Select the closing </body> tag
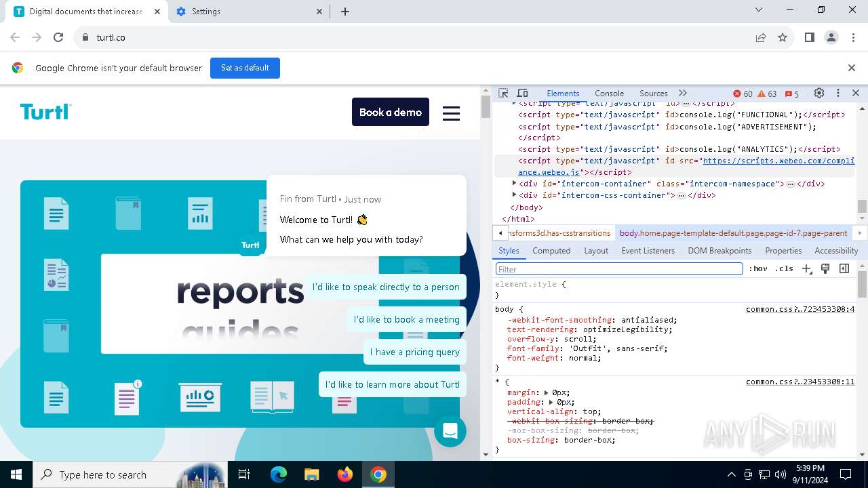This screenshot has width=868, height=488. [526, 207]
